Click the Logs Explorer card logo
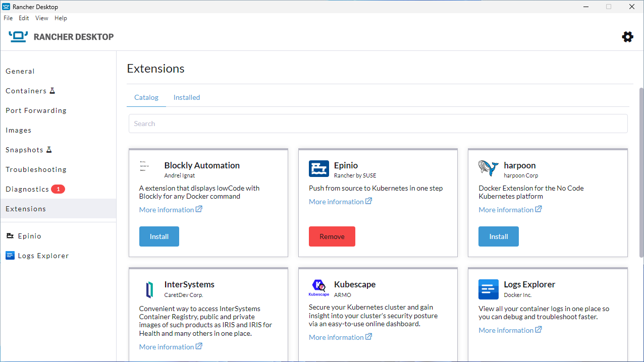The height and width of the screenshot is (362, 644). pos(489,289)
